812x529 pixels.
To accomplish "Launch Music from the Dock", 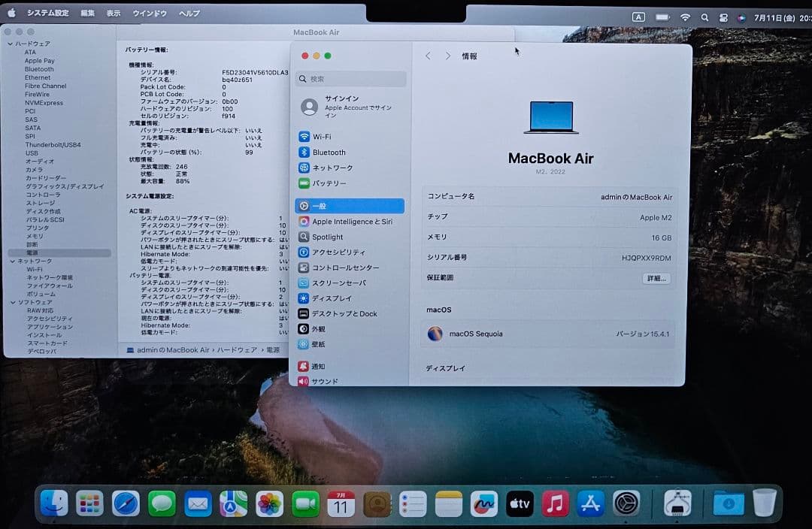I will [x=555, y=504].
